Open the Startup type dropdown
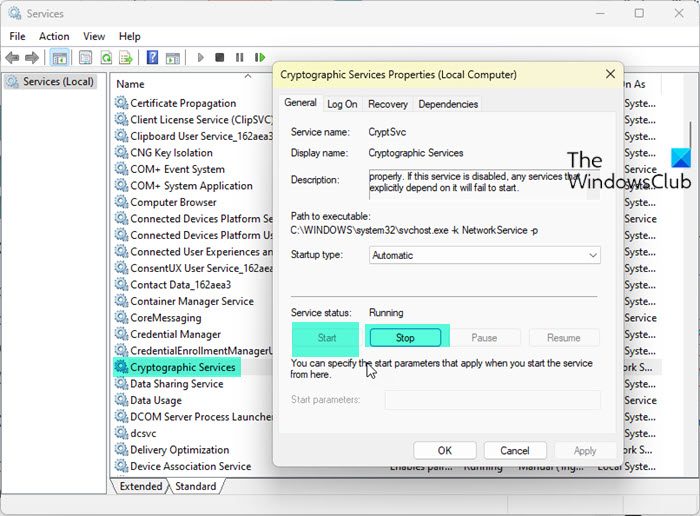 pyautogui.click(x=484, y=255)
